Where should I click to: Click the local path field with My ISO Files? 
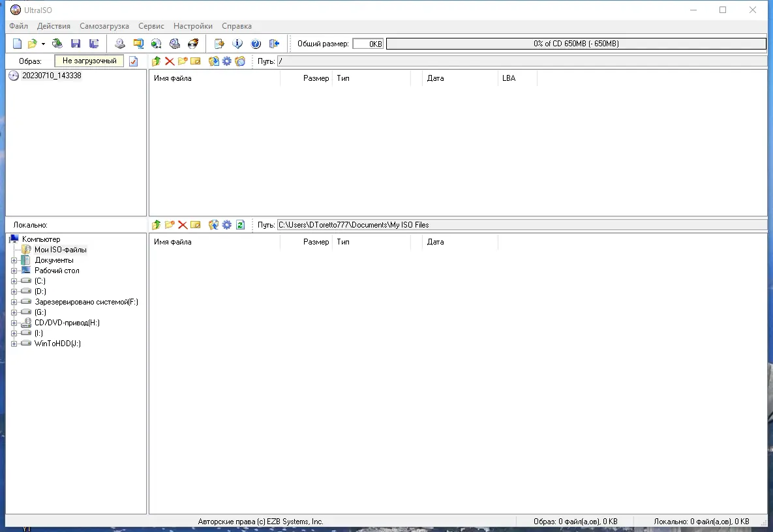tap(522, 225)
